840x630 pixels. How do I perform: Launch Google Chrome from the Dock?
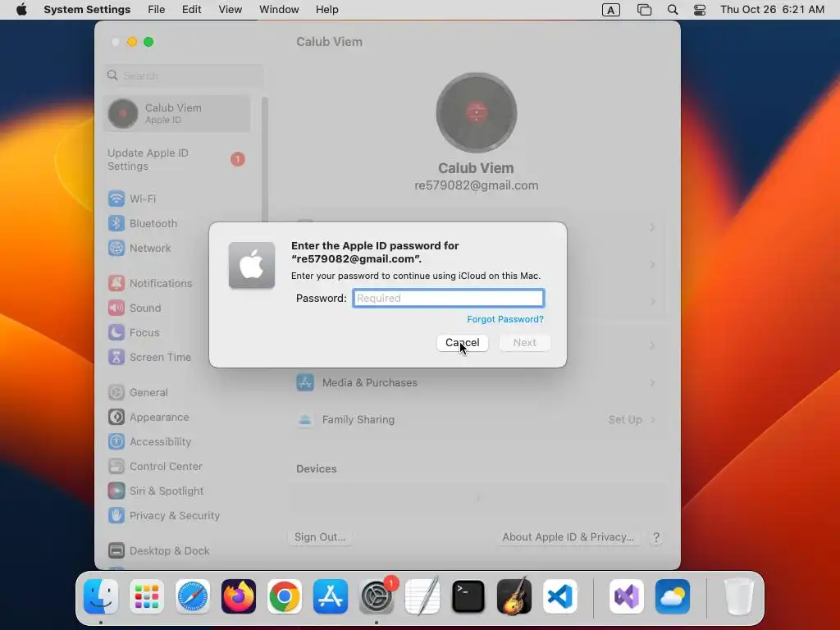[x=285, y=596]
